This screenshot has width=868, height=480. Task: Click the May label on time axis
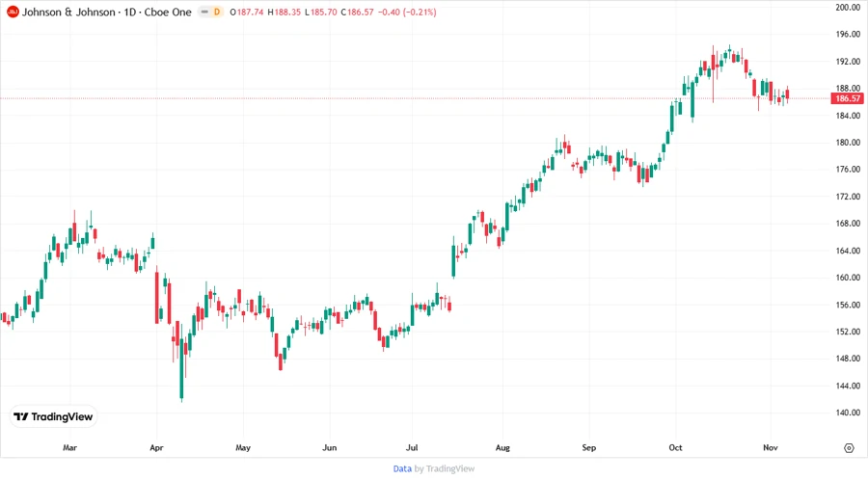[x=243, y=447]
